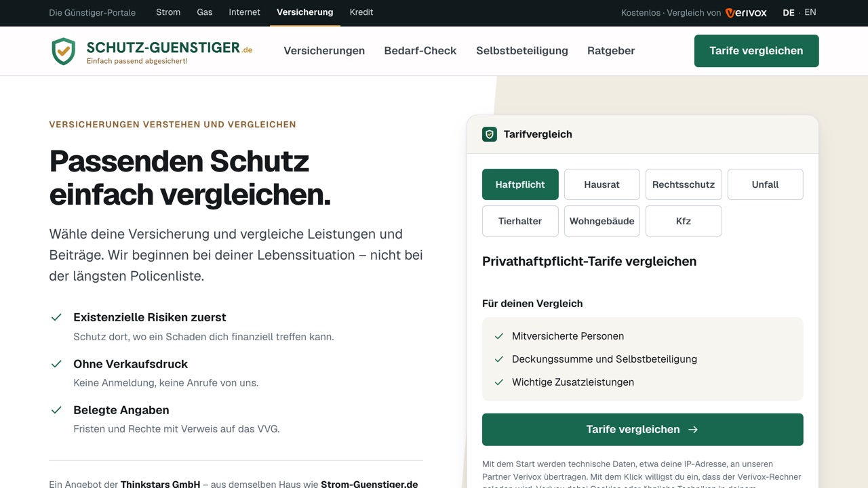
Task: Open the Gas portal tab
Action: tap(205, 12)
